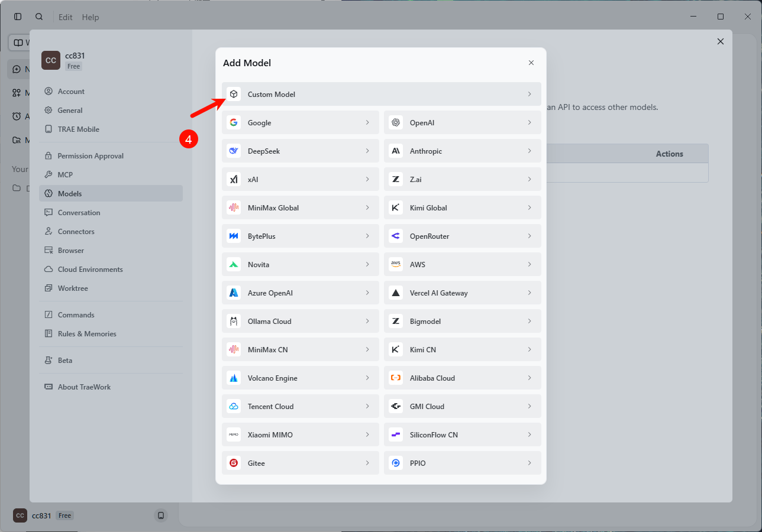The image size is (762, 532).
Task: Open the Cloud Environments section
Action: pos(111,270)
